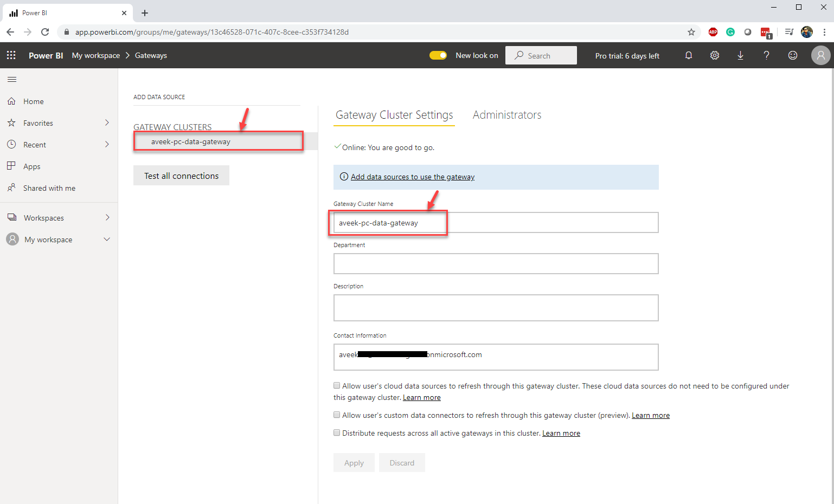Click the Discard button

click(402, 463)
